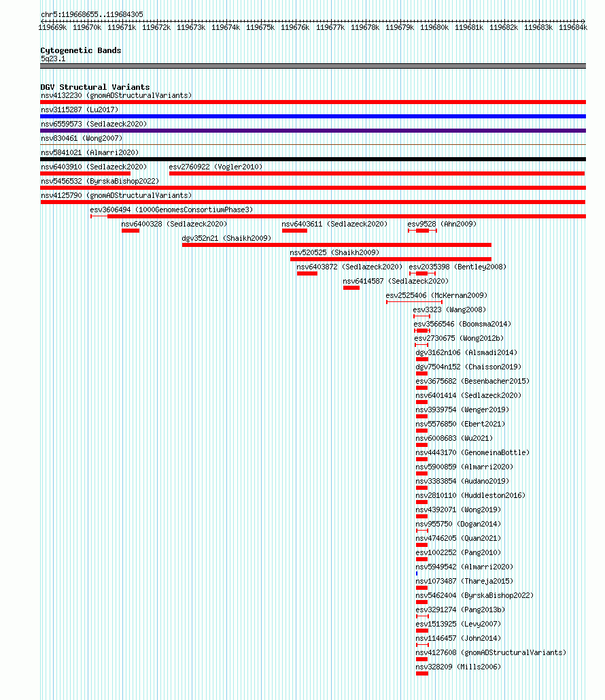The width and height of the screenshot is (605, 700).
Task: Click the black nsv5841021 variant bar
Action: (x=313, y=159)
